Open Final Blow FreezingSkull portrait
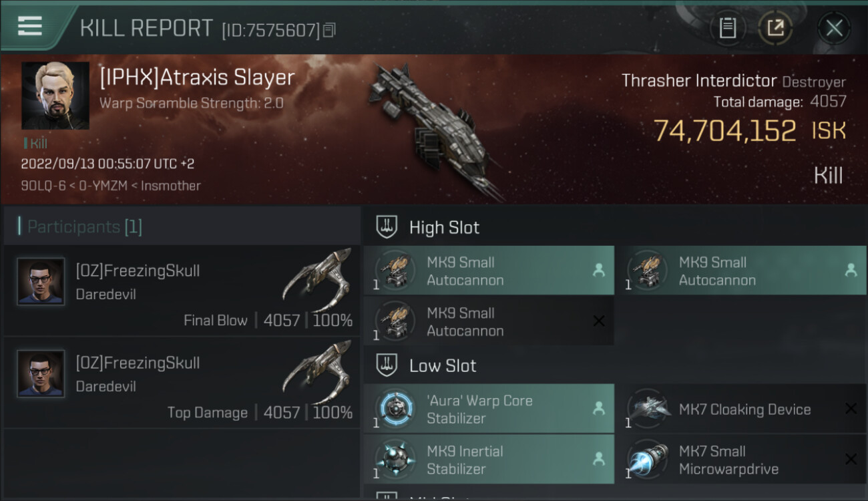The width and height of the screenshot is (868, 501). pos(41,281)
